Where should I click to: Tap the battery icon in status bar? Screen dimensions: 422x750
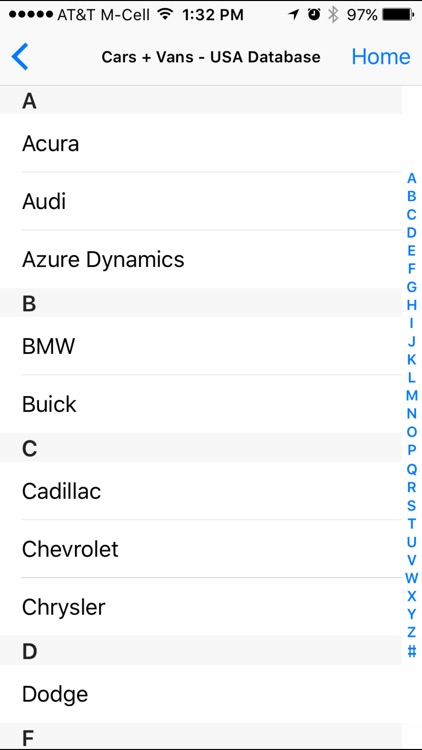[398, 15]
